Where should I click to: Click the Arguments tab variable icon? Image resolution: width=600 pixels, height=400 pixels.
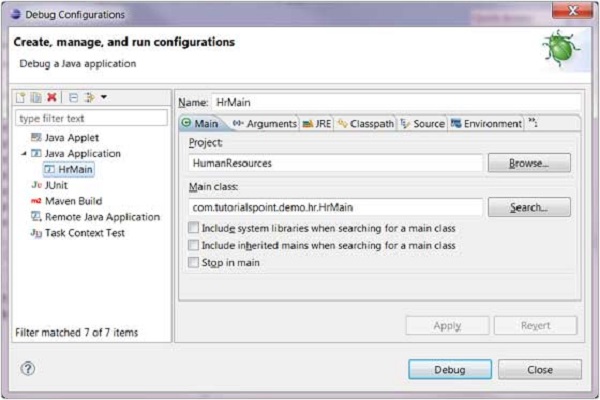pos(238,123)
